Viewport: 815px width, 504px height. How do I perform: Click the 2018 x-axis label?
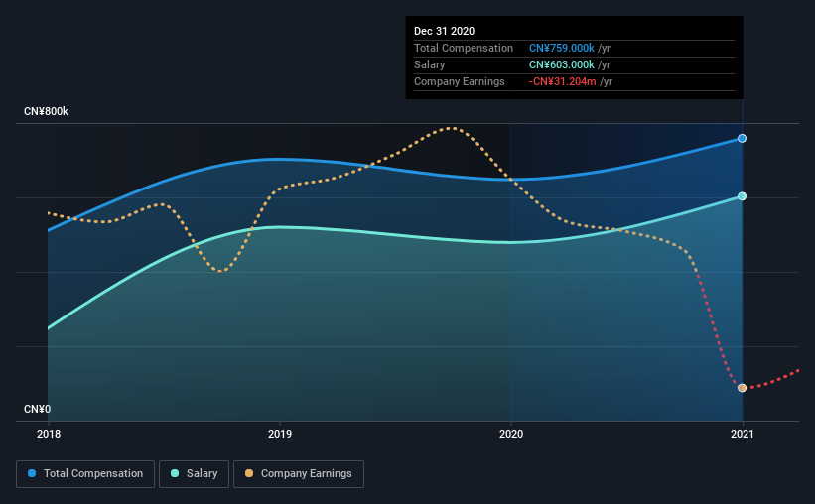(x=49, y=434)
